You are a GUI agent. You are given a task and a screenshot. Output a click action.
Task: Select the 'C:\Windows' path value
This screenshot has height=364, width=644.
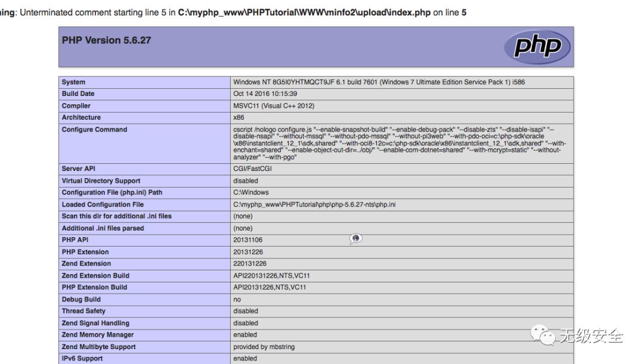[x=251, y=192]
